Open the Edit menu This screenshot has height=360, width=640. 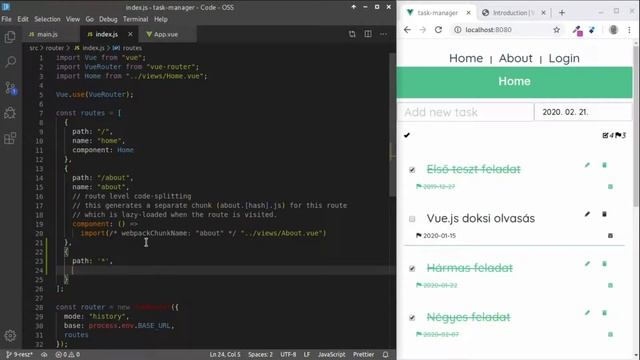[23, 19]
